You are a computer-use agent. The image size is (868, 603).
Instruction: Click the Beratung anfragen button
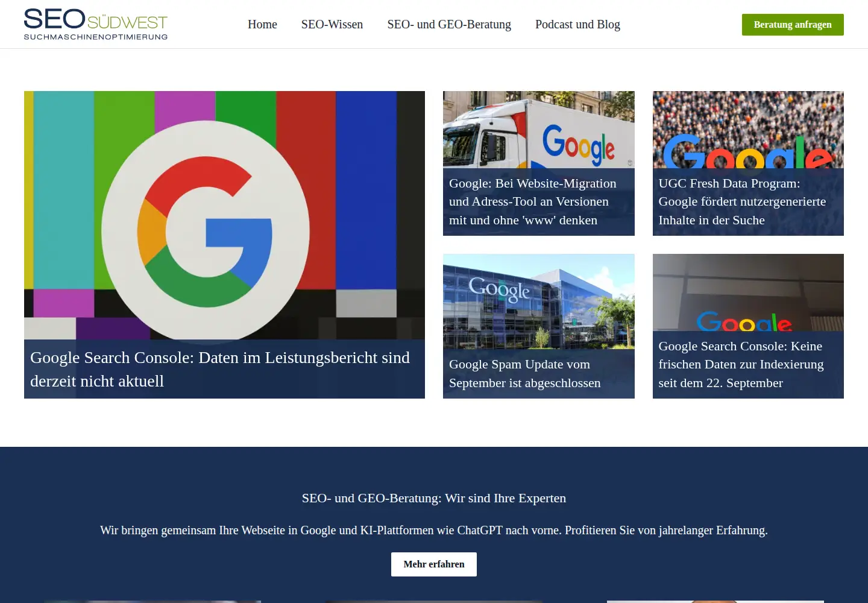(x=793, y=25)
